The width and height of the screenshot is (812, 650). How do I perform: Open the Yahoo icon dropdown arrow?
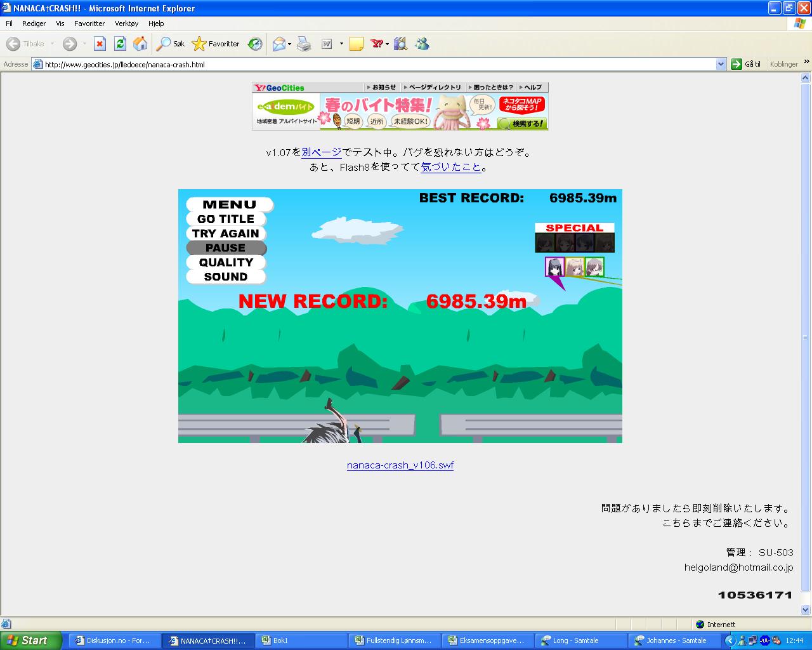tap(387, 44)
